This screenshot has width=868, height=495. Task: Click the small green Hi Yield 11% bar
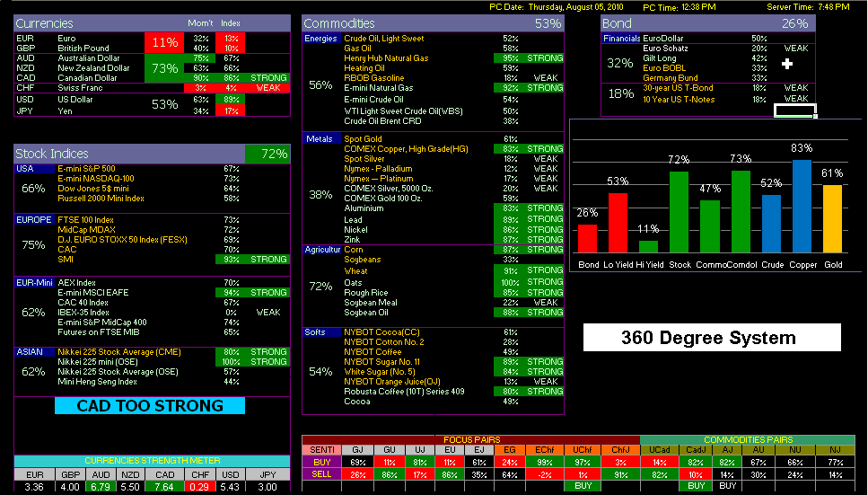(648, 247)
